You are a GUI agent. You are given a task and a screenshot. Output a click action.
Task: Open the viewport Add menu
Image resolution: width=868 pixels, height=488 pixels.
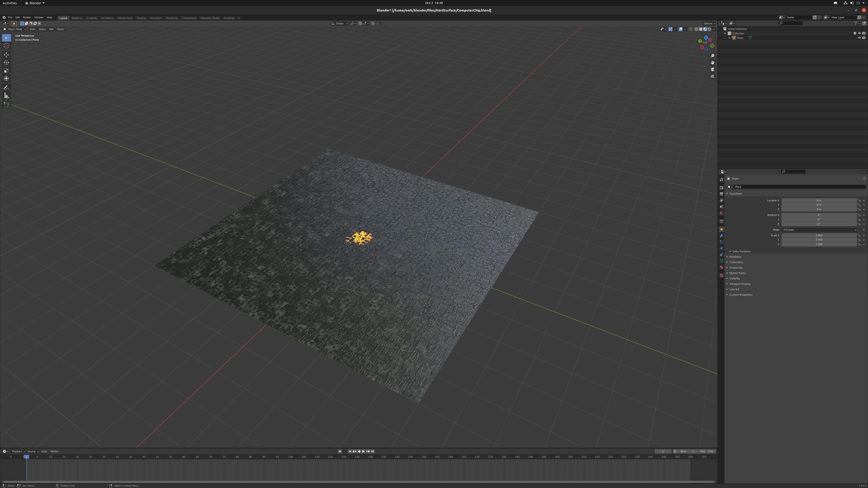51,29
